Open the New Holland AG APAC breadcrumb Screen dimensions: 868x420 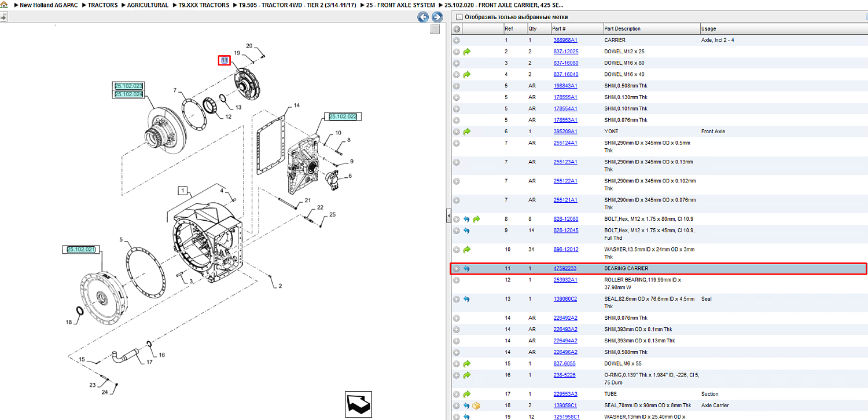point(49,5)
